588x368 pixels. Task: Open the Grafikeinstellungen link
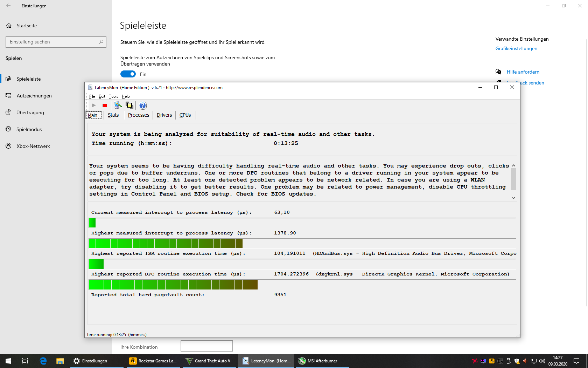coord(516,48)
